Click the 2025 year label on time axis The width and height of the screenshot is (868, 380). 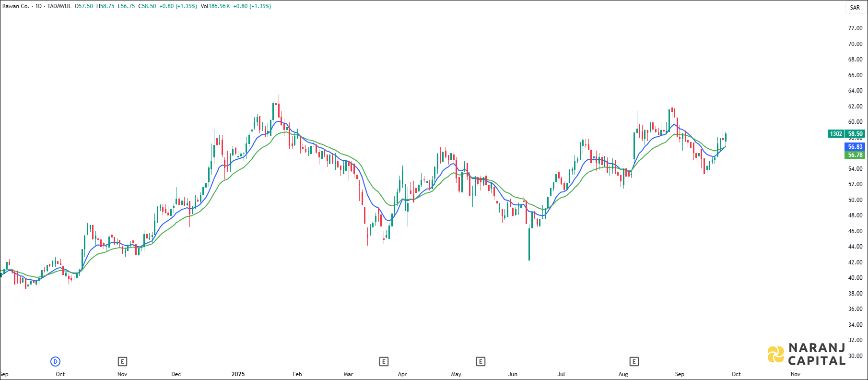[x=238, y=374]
